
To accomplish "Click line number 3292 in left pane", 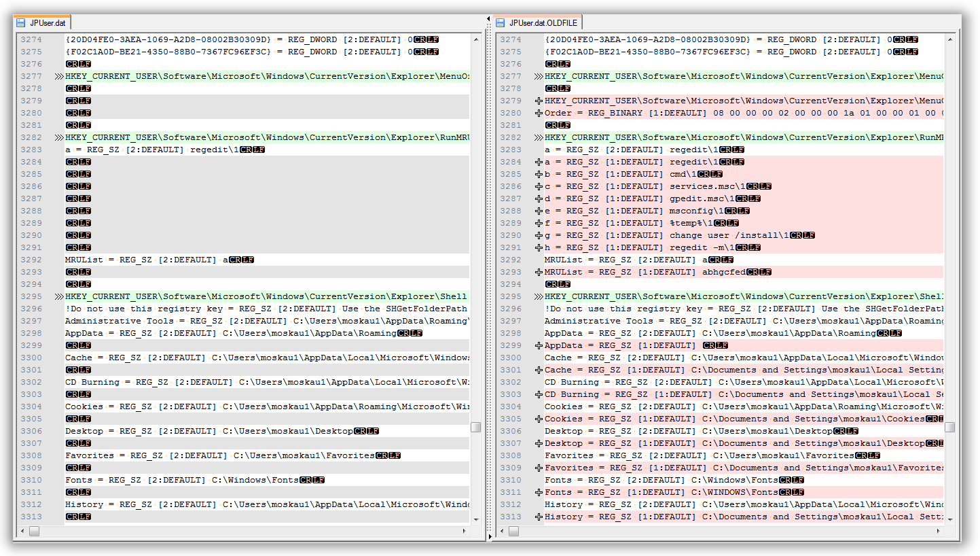I will [x=31, y=260].
